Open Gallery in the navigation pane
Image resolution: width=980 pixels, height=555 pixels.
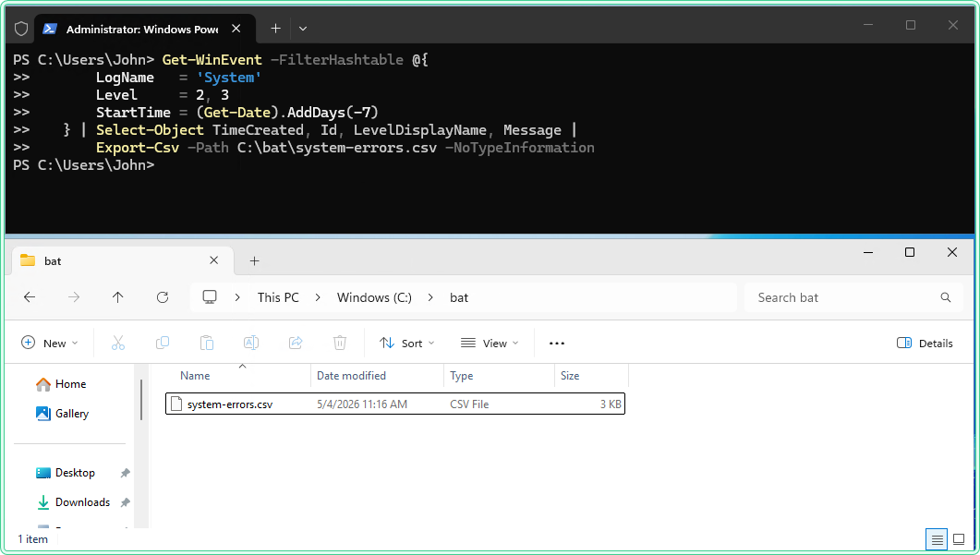click(62, 414)
